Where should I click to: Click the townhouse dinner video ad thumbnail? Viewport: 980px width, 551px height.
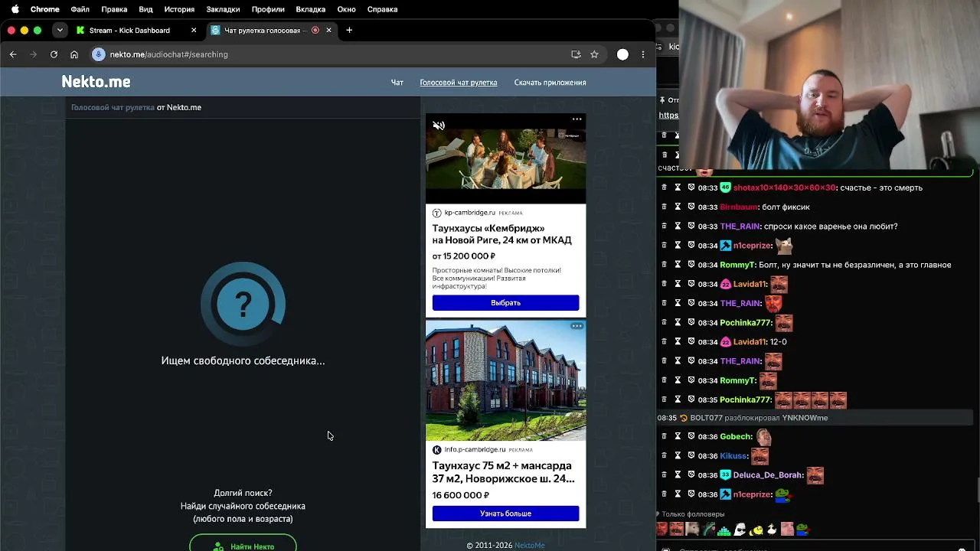tap(505, 158)
